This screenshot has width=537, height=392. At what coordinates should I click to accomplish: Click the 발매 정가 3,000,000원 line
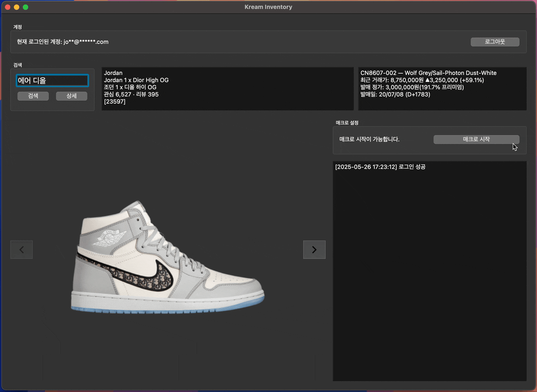tap(412, 87)
